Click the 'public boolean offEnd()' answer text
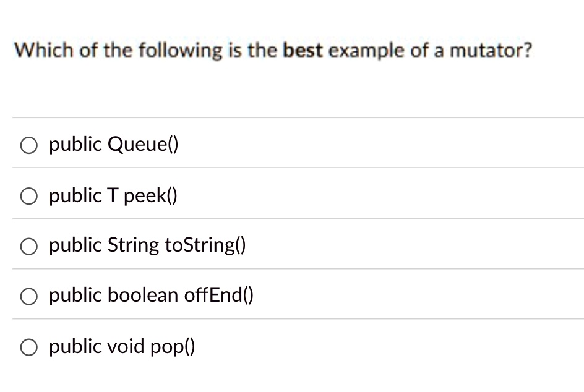Screen dimensions: 584x392 coord(151,296)
